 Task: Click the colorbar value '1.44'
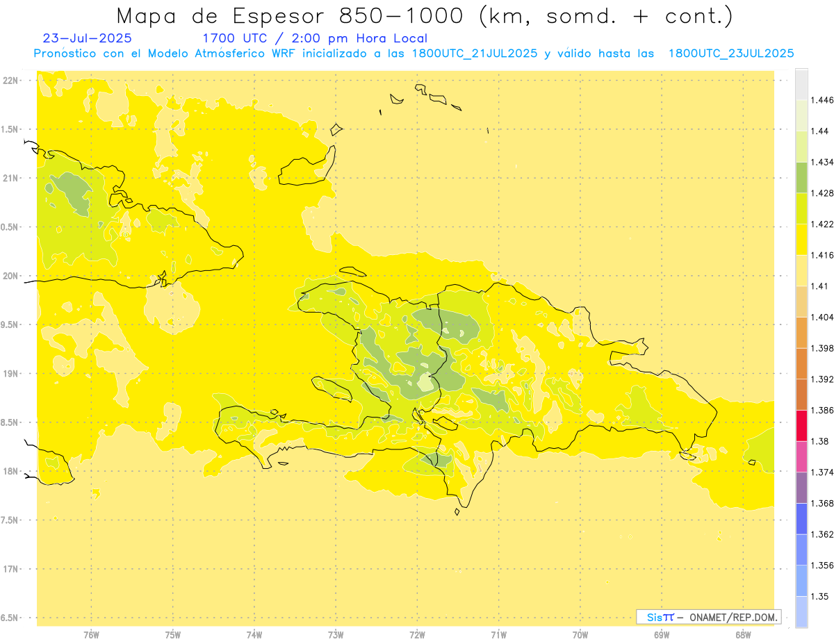coord(819,131)
